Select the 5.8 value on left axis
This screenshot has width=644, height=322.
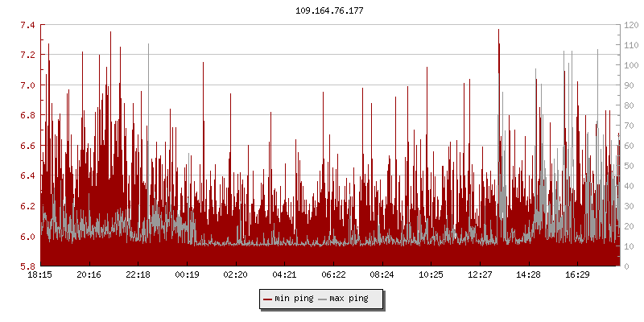pyautogui.click(x=27, y=266)
